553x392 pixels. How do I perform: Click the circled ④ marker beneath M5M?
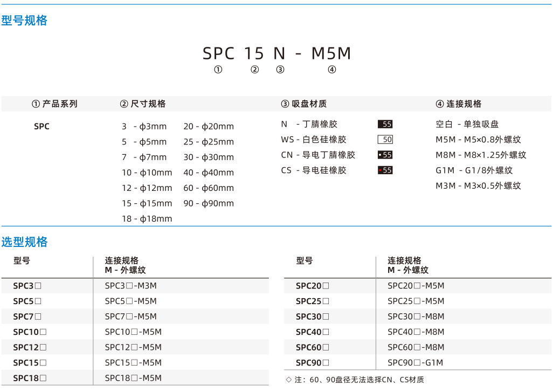(332, 70)
